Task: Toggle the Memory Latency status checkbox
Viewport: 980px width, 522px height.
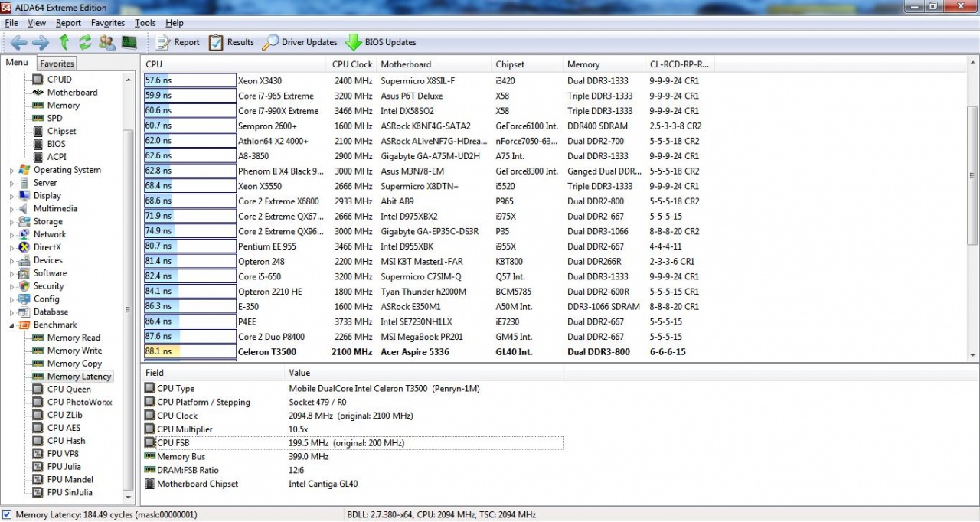Action: [7, 515]
